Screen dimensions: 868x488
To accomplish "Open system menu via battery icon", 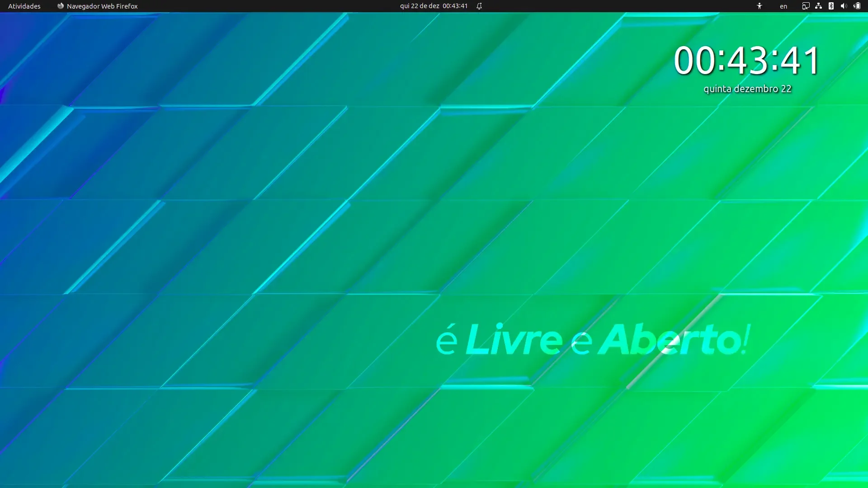I will [x=857, y=6].
